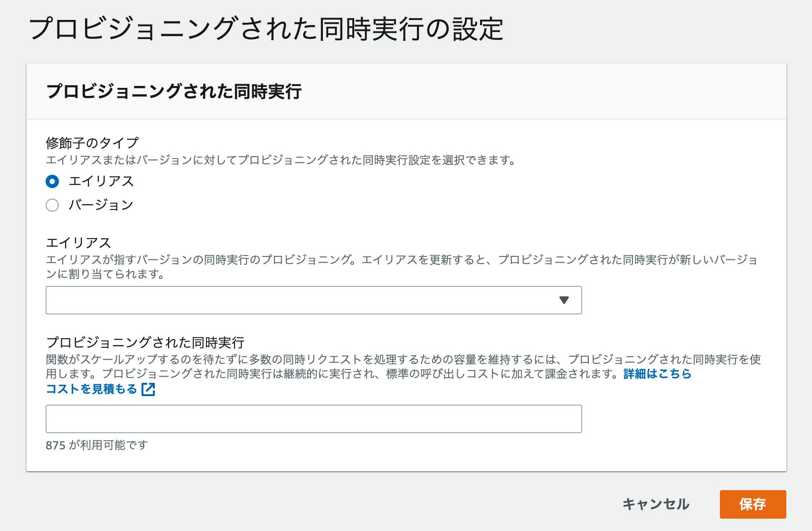Click the コストを見積もる link
The height and width of the screenshot is (531, 812).
coord(90,390)
